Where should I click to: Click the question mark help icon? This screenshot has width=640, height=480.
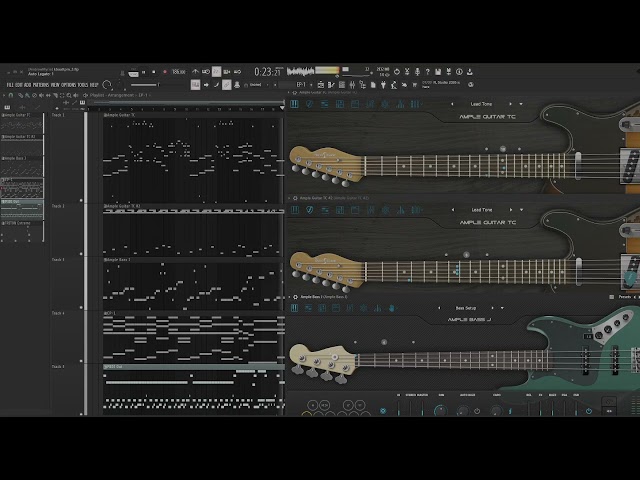(x=427, y=72)
